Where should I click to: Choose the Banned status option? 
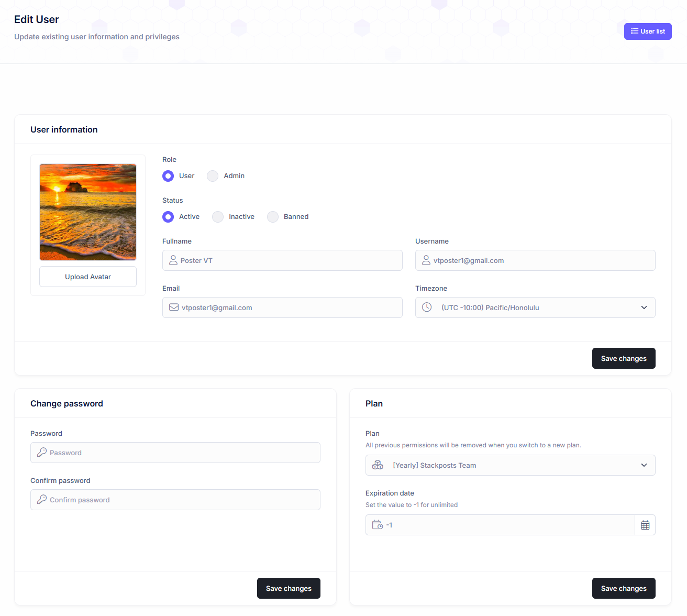(273, 217)
